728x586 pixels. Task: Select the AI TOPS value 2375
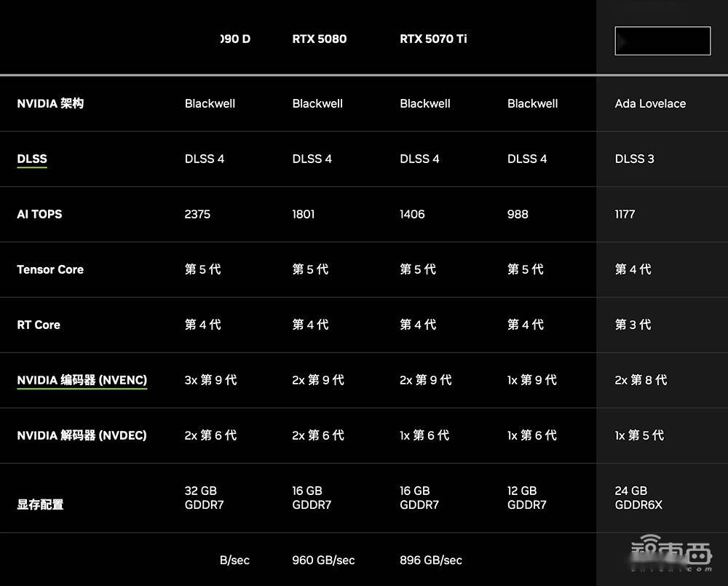pyautogui.click(x=197, y=214)
